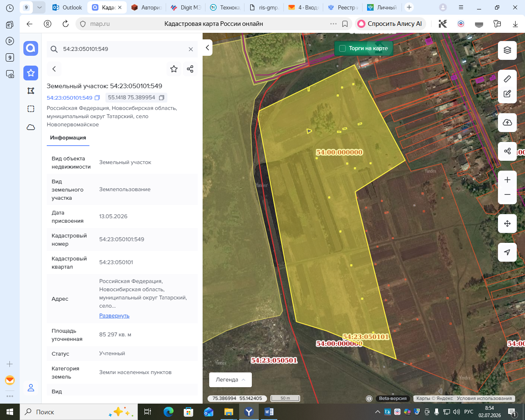The width and height of the screenshot is (525, 420).
Task: Bookmark this page in address bar
Action: click(345, 24)
